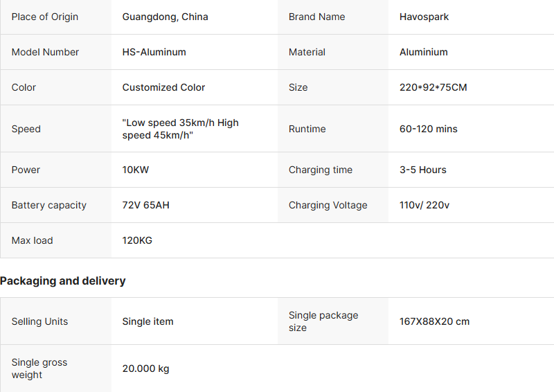
Task: Click the 167X88X20 cm package size
Action: [434, 321]
